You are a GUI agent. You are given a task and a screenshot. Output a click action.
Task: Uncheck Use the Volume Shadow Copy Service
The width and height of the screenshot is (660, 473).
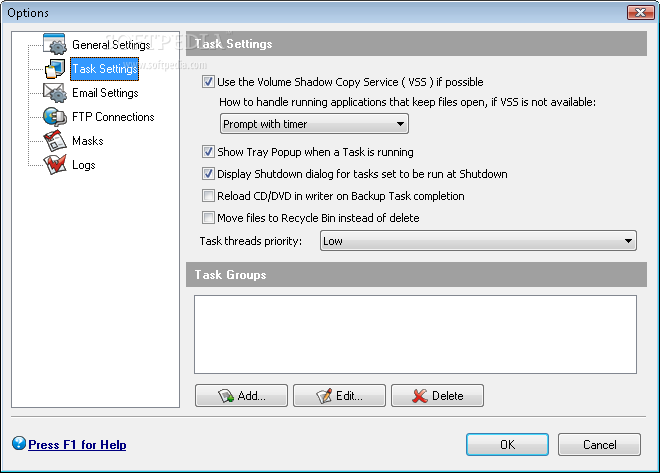coord(208,82)
